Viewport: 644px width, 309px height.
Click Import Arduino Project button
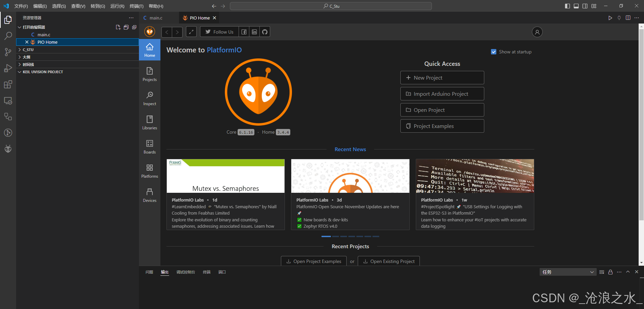click(x=442, y=94)
